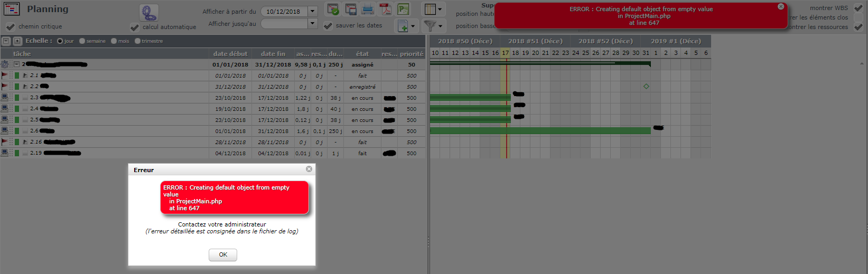Screen dimensions: 868x274
Task: Open the 'Afficher à partir du' date dropdown
Action: (312, 11)
